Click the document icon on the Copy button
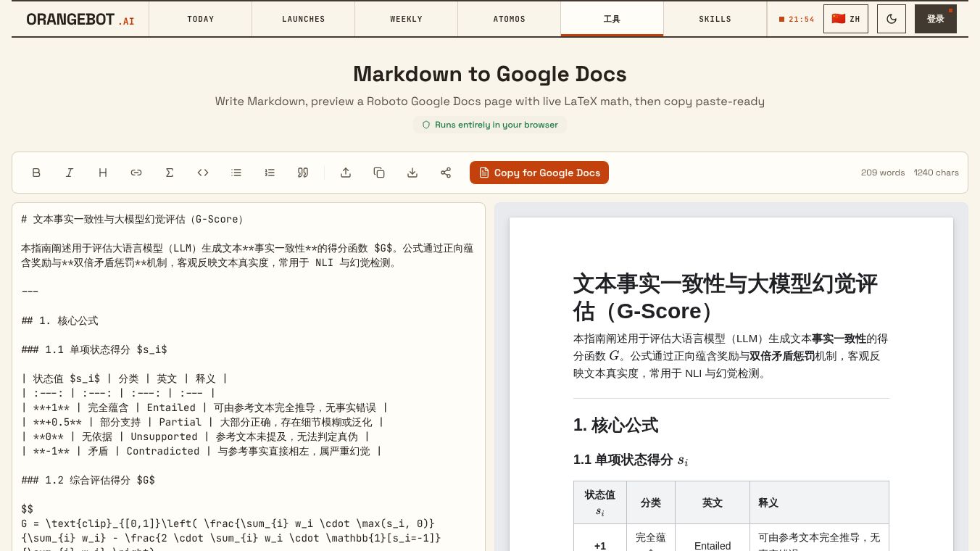Viewport: 980px width, 551px height. 484,173
